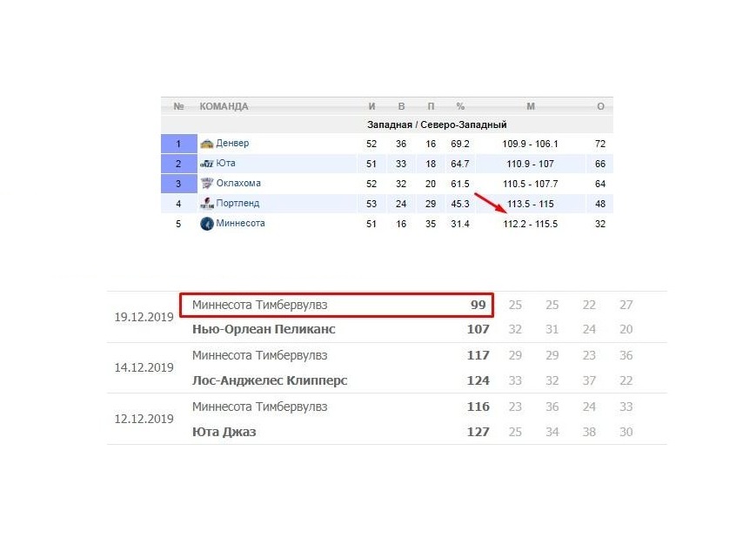Screen dimensions: 756x538
Task: Click the 19.12.2019 game date
Action: [x=144, y=317]
